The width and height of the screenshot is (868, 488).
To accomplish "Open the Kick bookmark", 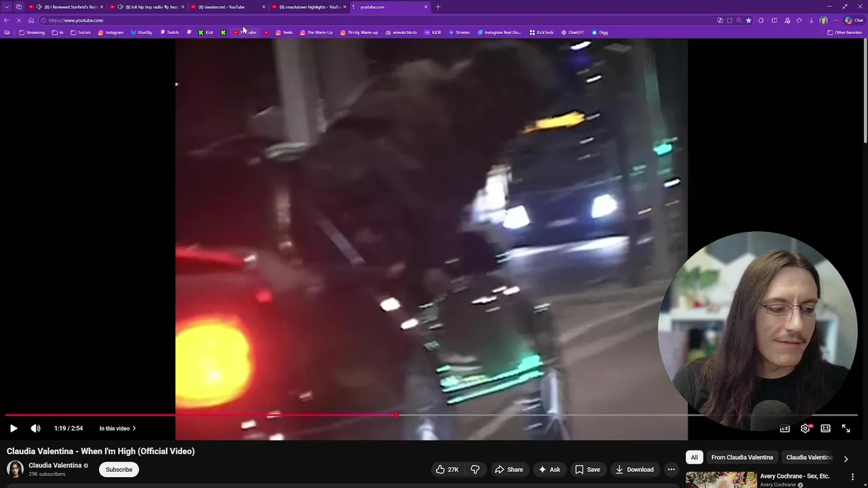I will point(205,33).
